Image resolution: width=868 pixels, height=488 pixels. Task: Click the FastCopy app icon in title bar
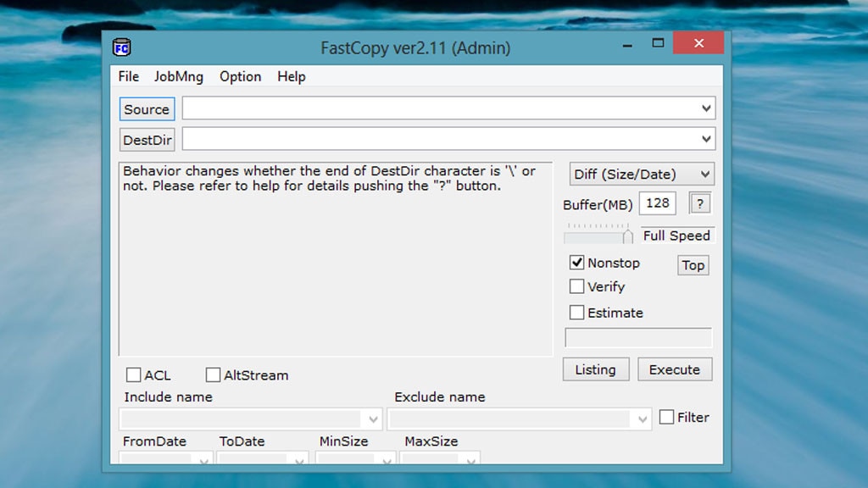pyautogui.click(x=121, y=47)
